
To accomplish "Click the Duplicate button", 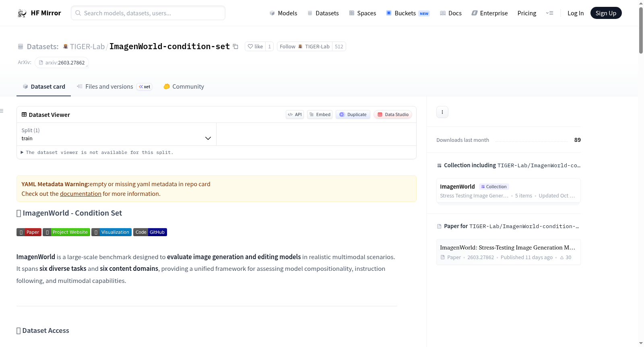I will [353, 114].
